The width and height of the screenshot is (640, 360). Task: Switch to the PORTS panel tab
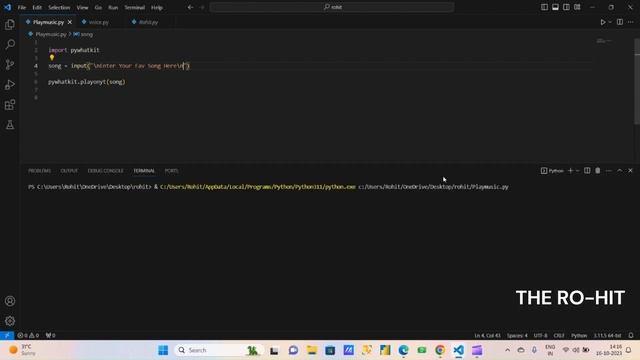171,171
